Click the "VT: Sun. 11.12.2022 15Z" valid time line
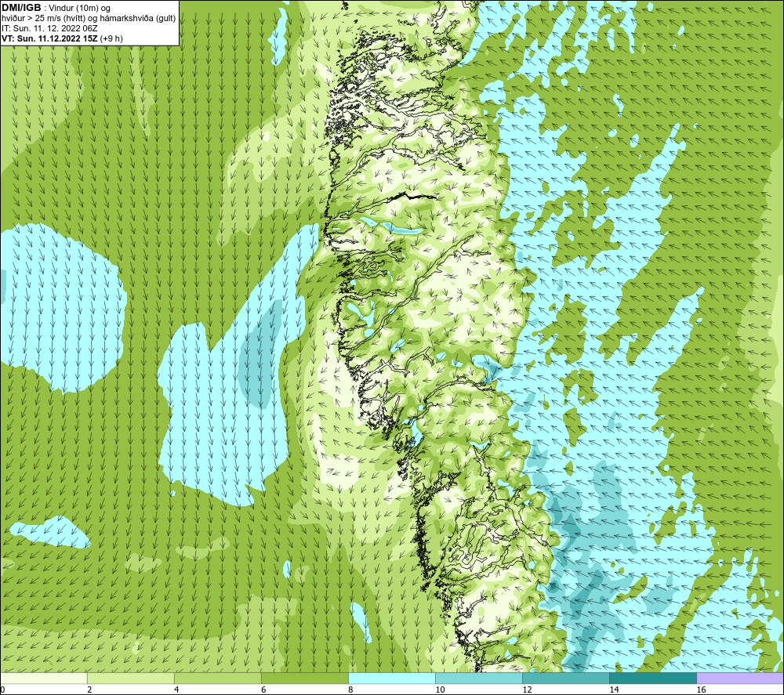The width and height of the screenshot is (784, 695). [x=49, y=38]
